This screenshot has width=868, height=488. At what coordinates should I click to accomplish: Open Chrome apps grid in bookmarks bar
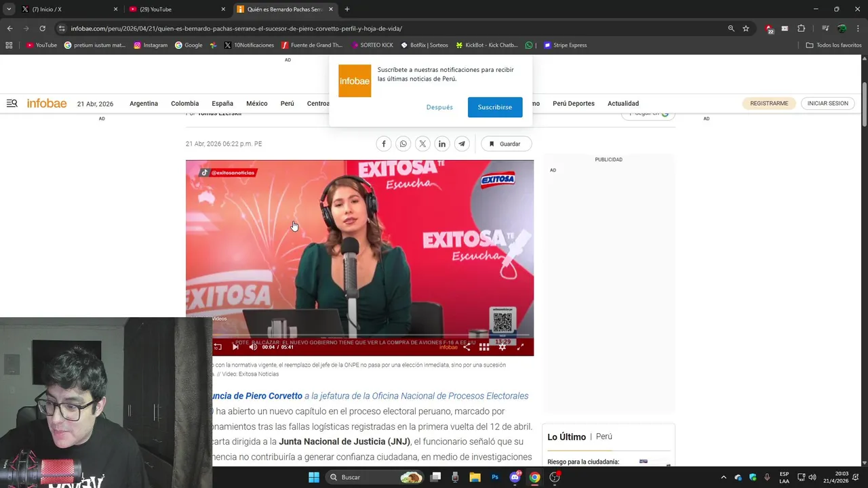[9, 45]
